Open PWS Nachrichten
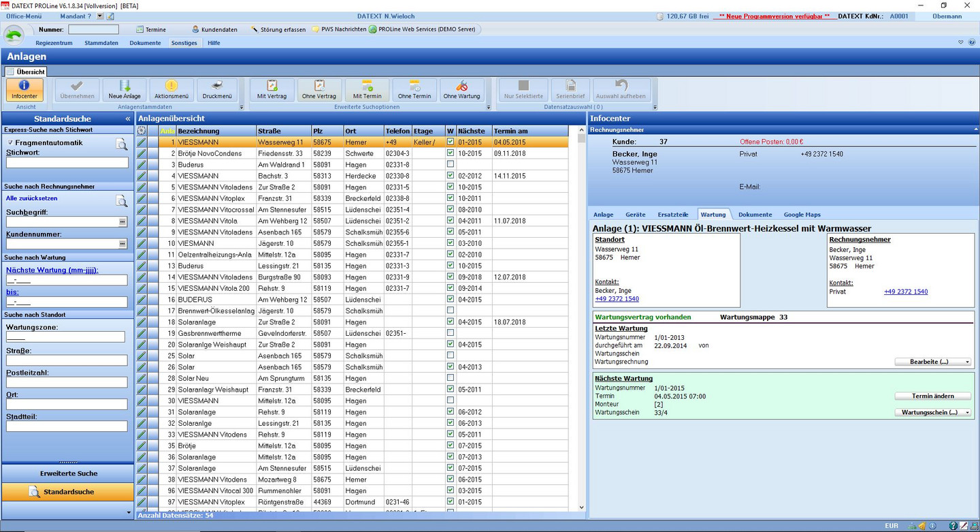The height and width of the screenshot is (532, 980). pos(339,29)
